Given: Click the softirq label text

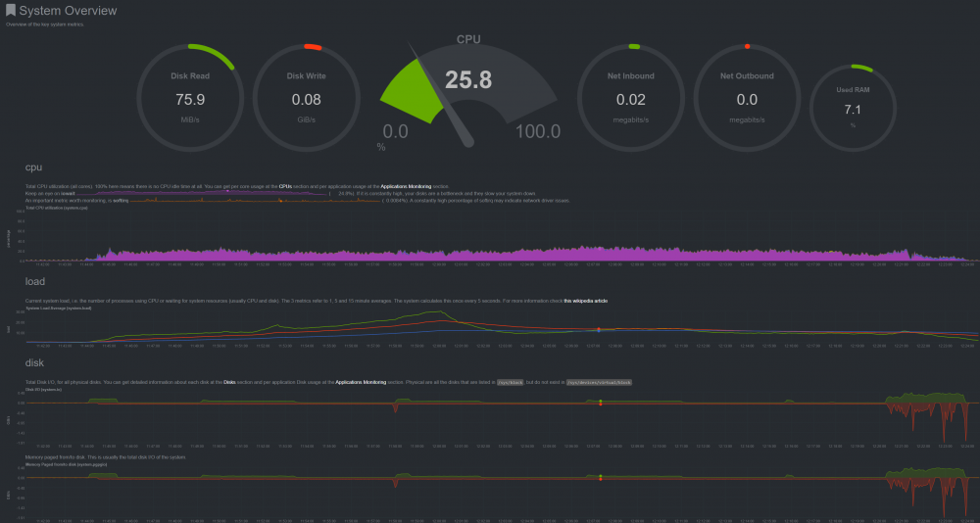Looking at the screenshot, I should (x=121, y=201).
